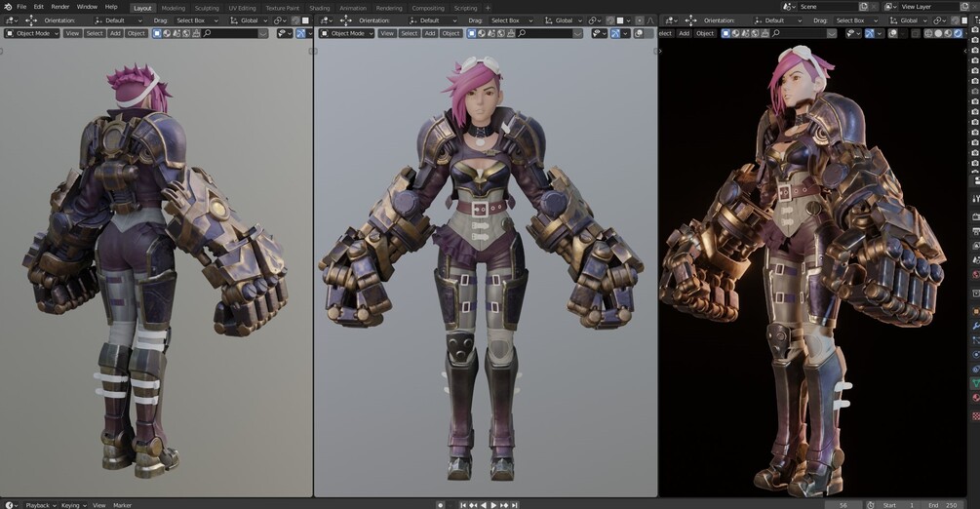Play the animation forward
The image size is (980, 509).
[493, 505]
